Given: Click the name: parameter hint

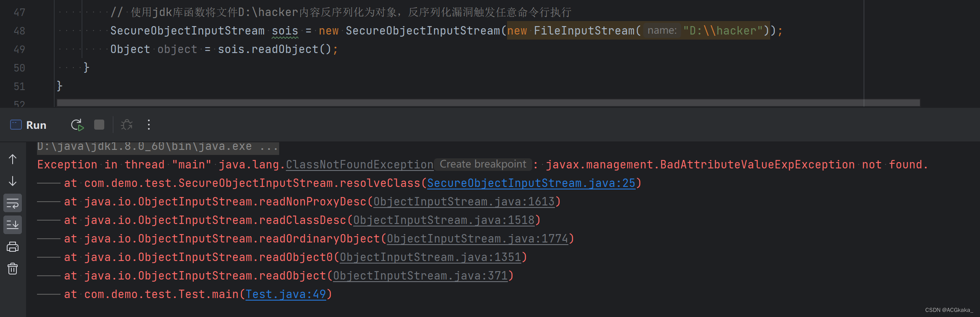Looking at the screenshot, I should 662,30.
